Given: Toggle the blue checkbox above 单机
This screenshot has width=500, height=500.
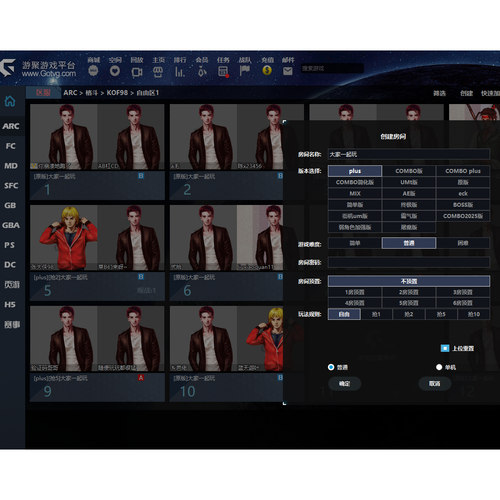Looking at the screenshot, I should click(x=445, y=348).
